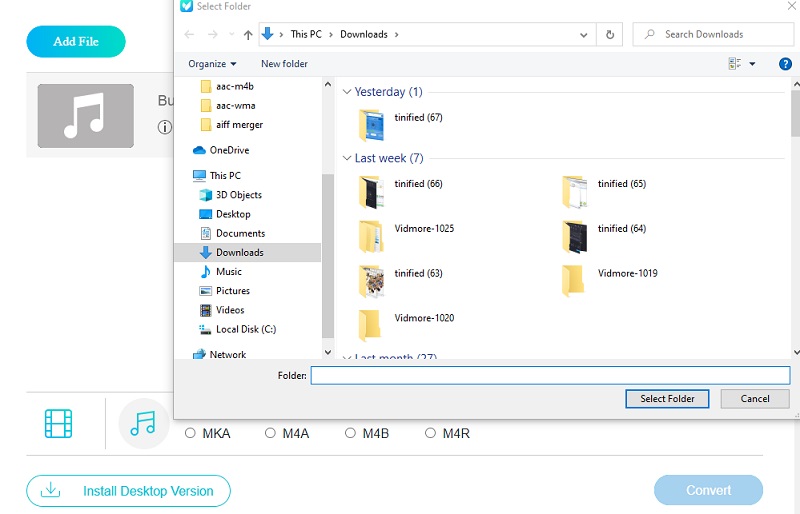Select M4R output format
This screenshot has height=514, width=800.
(x=430, y=433)
